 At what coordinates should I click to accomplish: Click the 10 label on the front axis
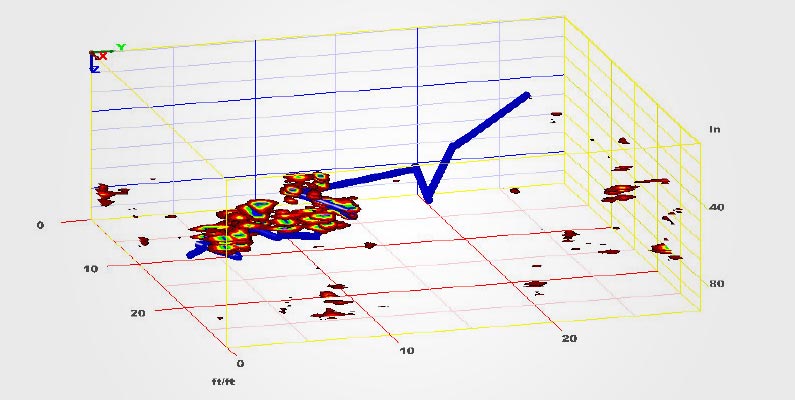pos(407,351)
